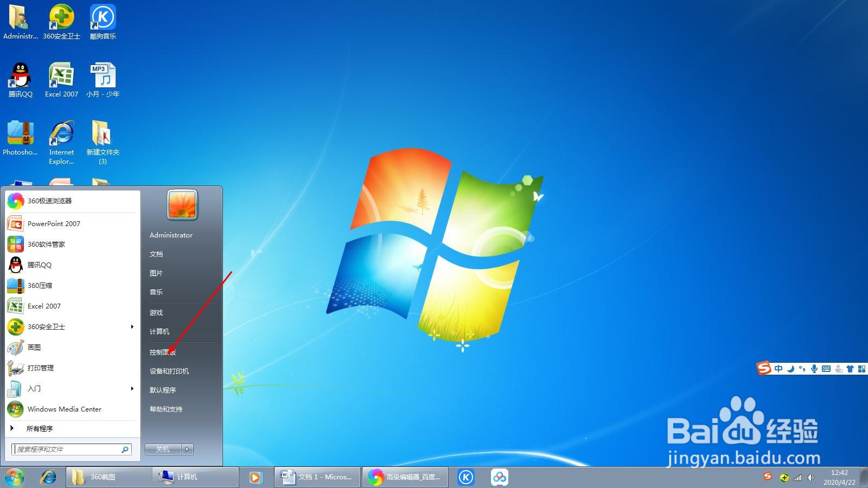Switch to 计算机 taskbar window

[195, 477]
